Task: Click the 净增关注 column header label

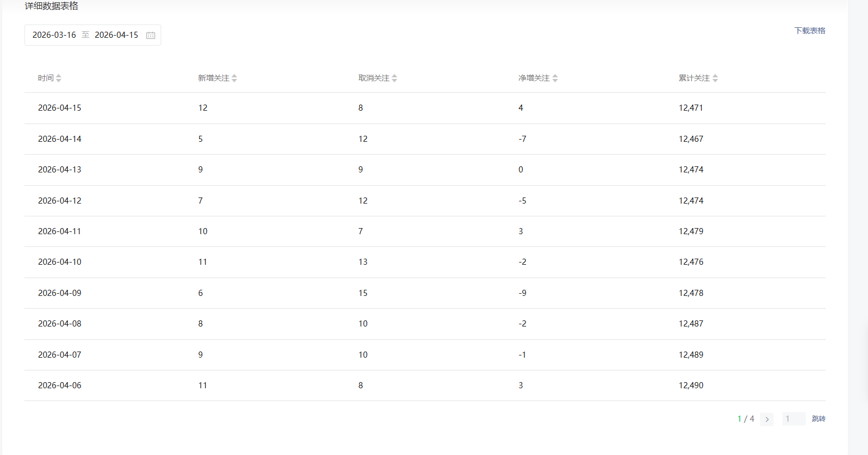Action: tap(534, 78)
